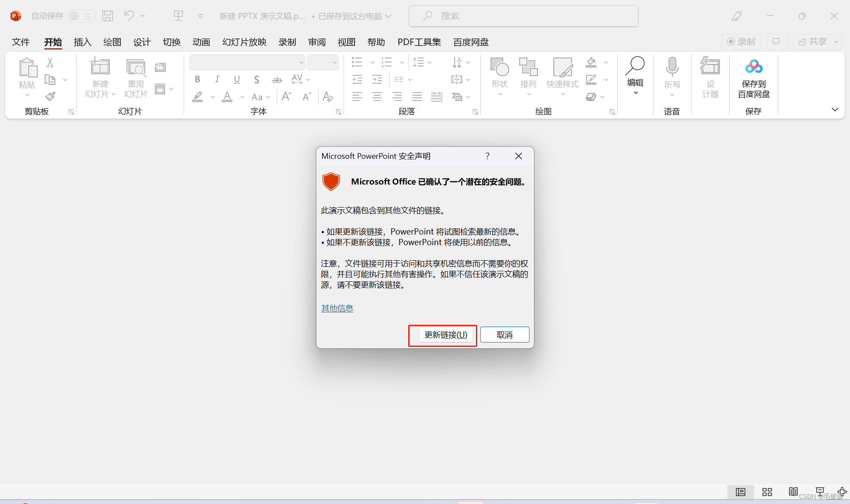Click the Dictate microphone icon
Viewport: 850px width, 504px height.
click(x=672, y=66)
